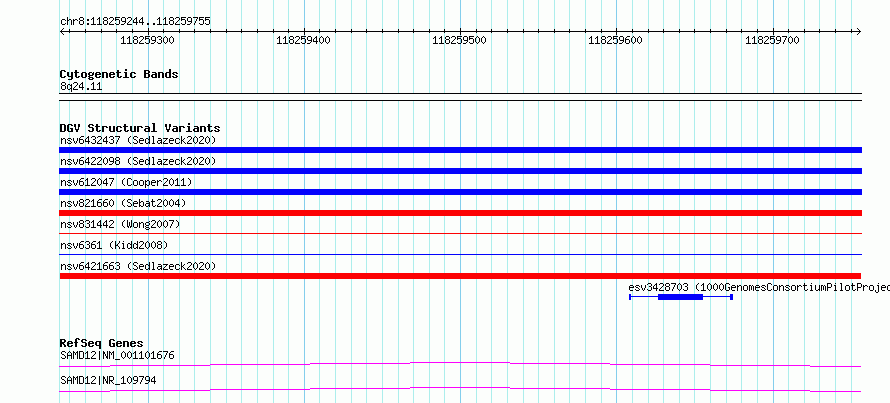Viewport: 890px width, 403px height.
Task: Open variant nsv6432437 (Sedlazeck2020) label
Action: [x=138, y=140]
